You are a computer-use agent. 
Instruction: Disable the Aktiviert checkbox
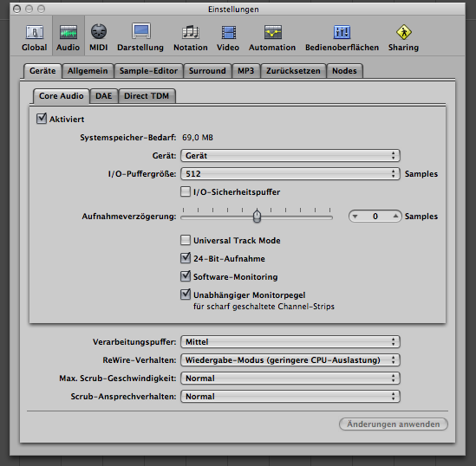42,119
